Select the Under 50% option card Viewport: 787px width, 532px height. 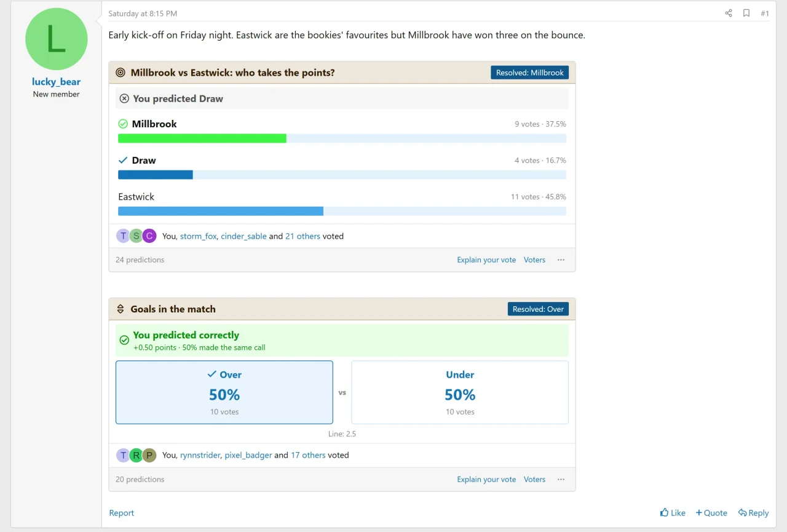pyautogui.click(x=460, y=392)
